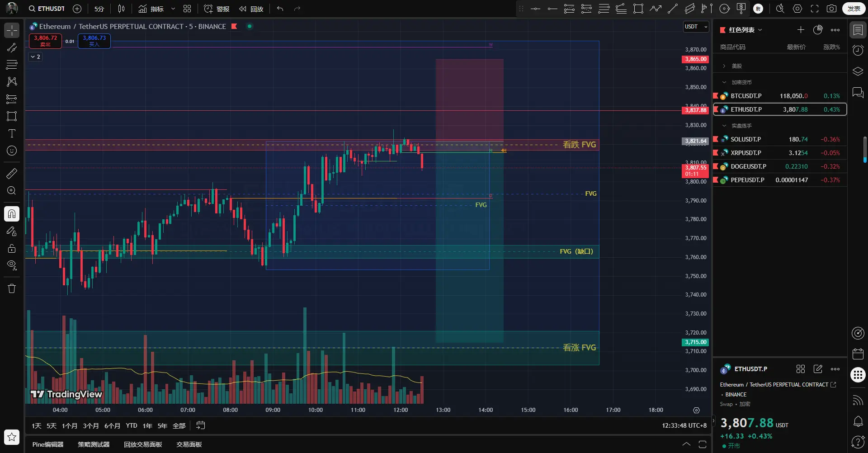The image size is (868, 453).
Task: Take a chart snapshot with camera
Action: click(x=831, y=9)
